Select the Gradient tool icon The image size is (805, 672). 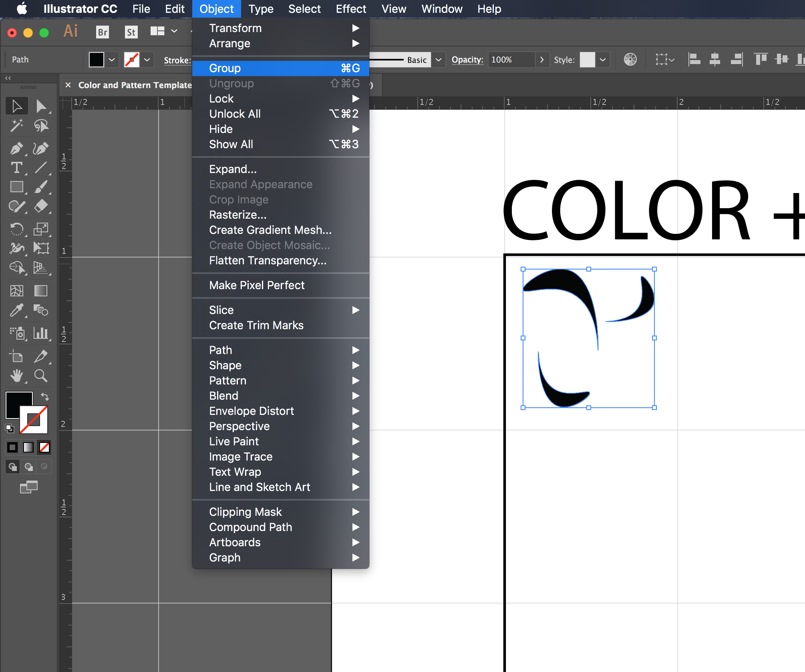click(x=40, y=290)
